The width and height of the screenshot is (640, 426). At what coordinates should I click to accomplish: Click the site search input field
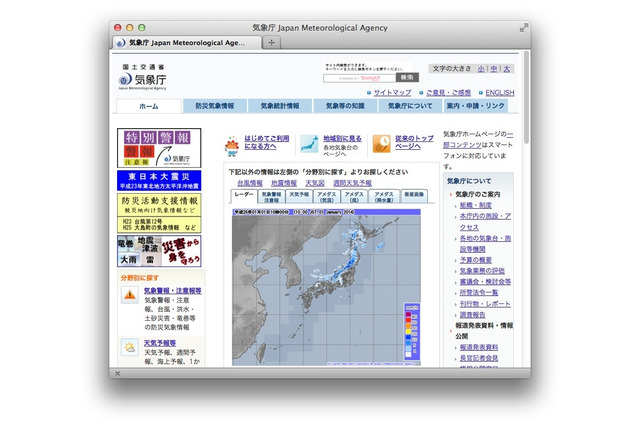[359, 78]
